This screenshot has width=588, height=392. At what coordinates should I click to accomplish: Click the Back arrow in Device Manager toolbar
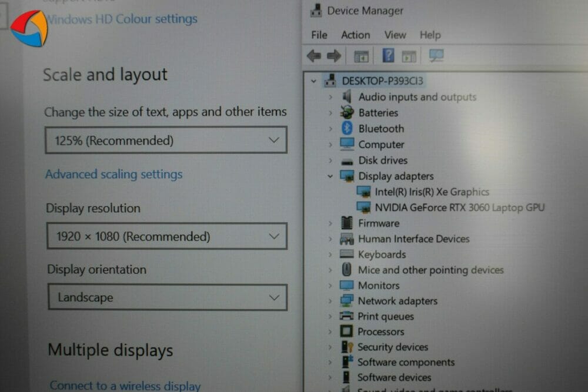[x=313, y=56]
